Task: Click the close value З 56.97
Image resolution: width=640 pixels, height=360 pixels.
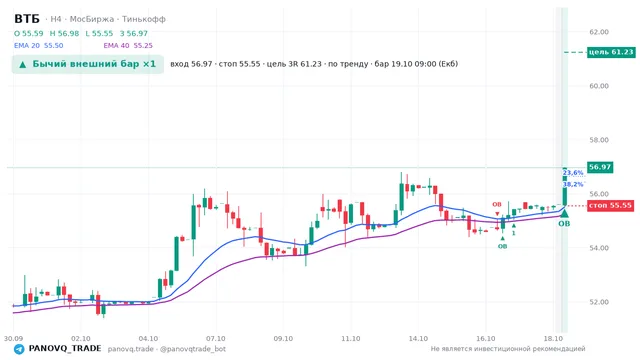Action: 133,33
